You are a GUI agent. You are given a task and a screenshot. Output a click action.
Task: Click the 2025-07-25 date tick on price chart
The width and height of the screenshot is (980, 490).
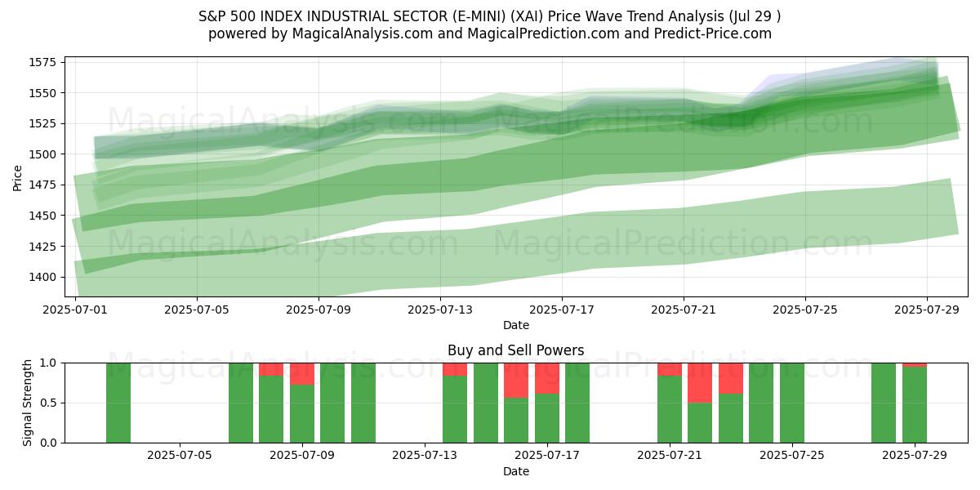pyautogui.click(x=805, y=310)
